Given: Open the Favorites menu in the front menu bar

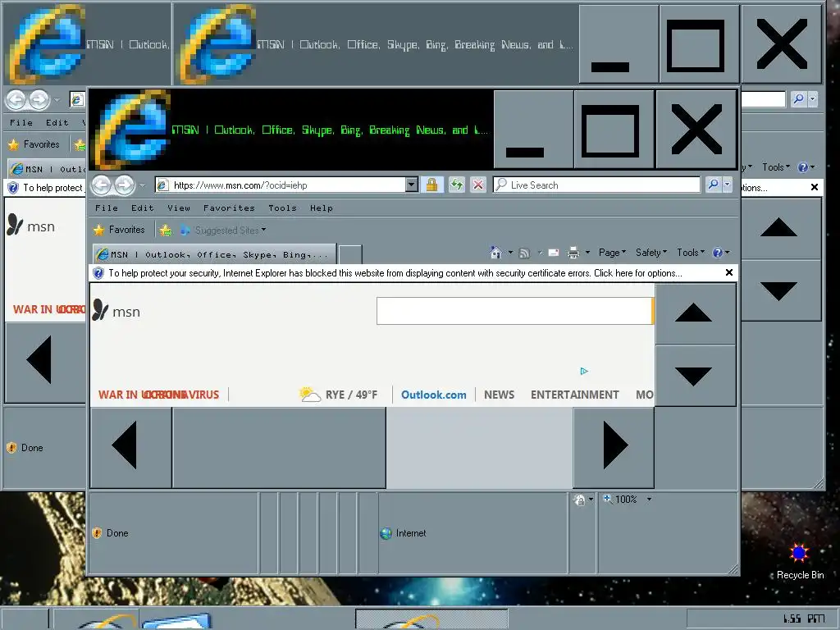Looking at the screenshot, I should (229, 208).
